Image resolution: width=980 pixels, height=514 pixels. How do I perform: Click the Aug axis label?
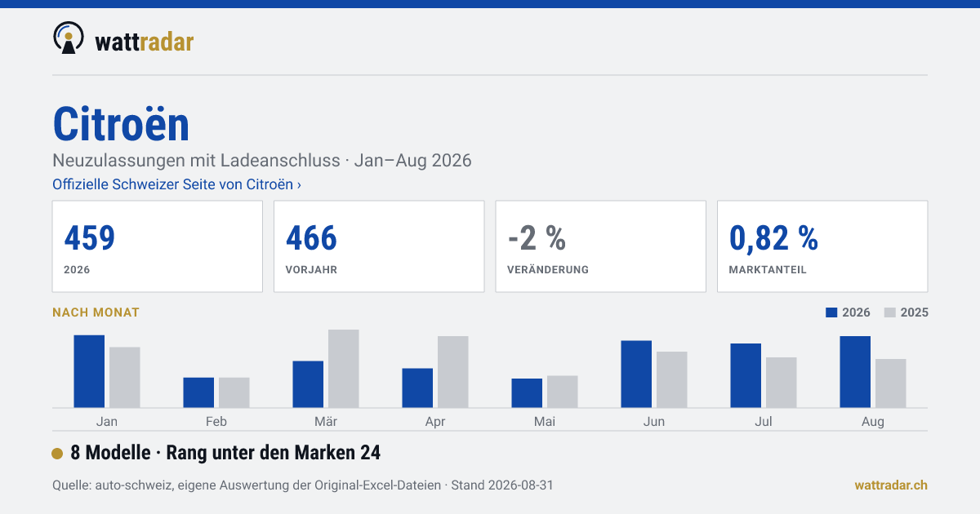coord(873,422)
